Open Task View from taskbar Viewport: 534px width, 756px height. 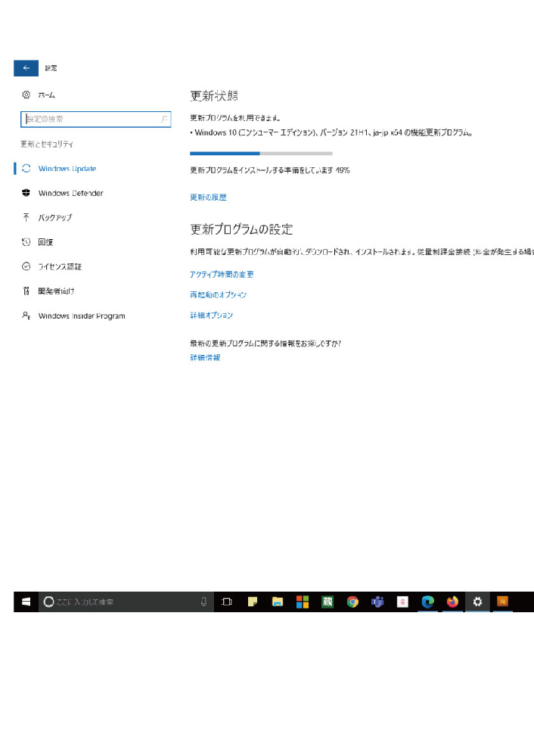point(226,602)
